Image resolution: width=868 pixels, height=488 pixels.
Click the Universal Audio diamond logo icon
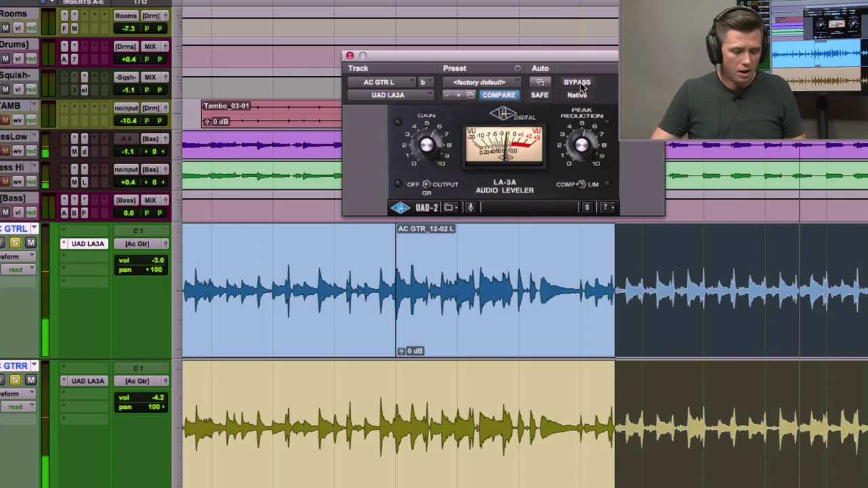coord(400,207)
